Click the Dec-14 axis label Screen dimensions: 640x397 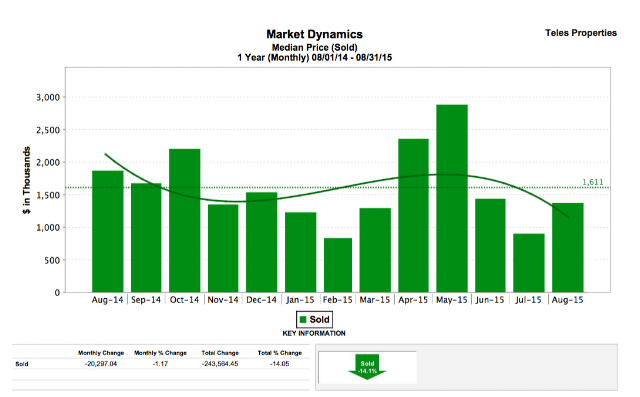point(261,300)
